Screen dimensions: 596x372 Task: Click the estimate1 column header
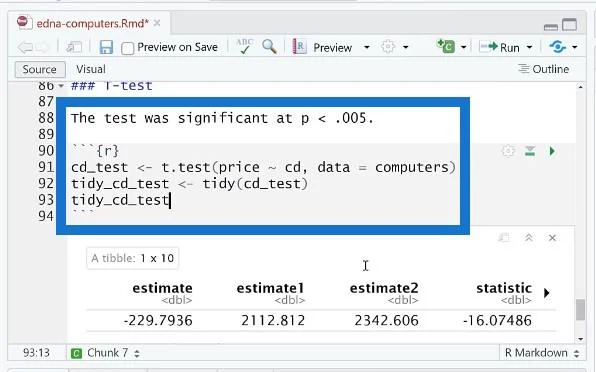point(270,288)
